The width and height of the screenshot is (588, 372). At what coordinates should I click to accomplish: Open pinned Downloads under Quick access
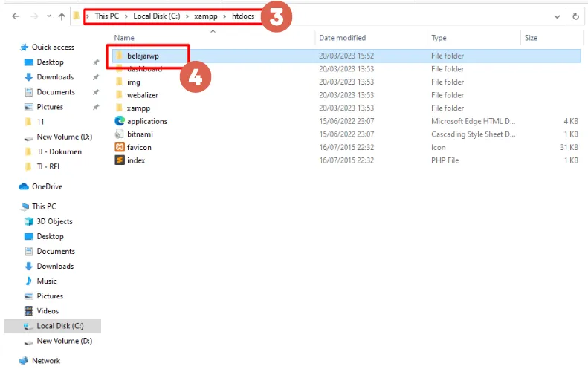(x=55, y=77)
